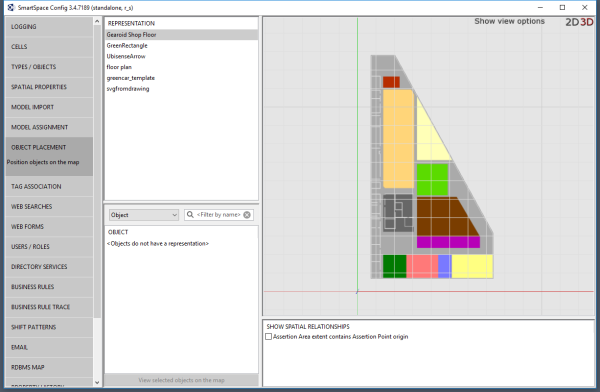Go to the SPATIAL PROPERTIES section

tap(49, 87)
